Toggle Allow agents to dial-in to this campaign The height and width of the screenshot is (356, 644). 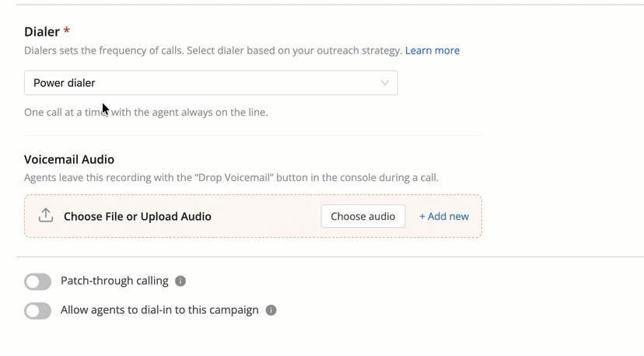point(38,311)
